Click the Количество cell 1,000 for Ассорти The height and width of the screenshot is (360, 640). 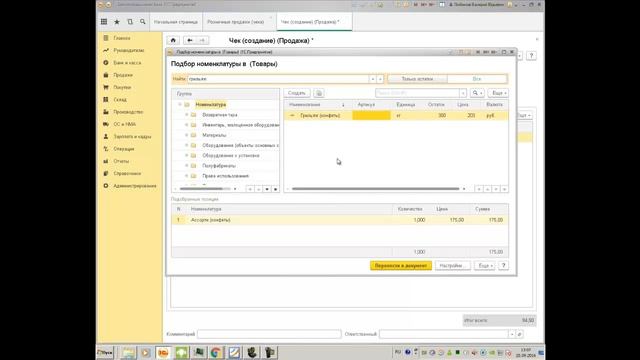(410, 220)
